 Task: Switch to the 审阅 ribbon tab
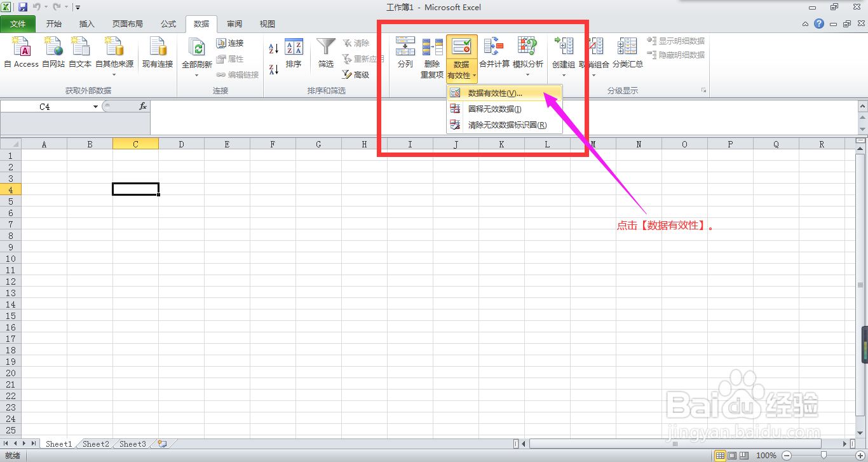(234, 24)
